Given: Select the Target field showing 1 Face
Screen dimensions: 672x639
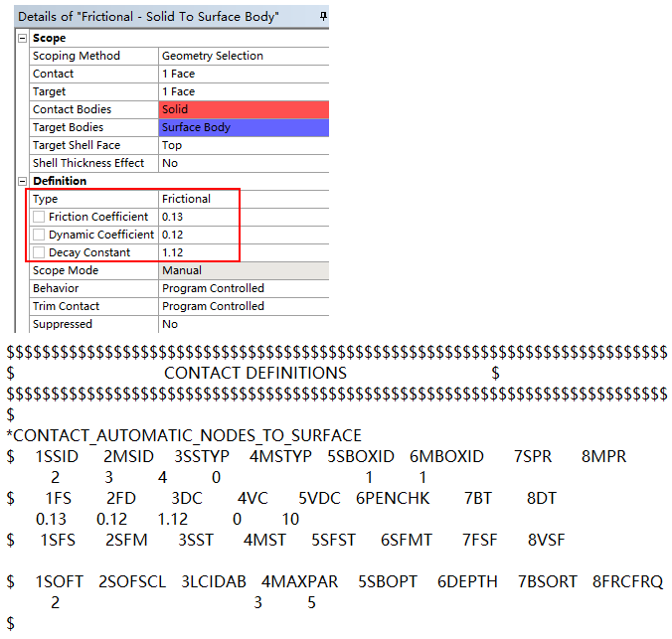Looking at the screenshot, I should (244, 91).
